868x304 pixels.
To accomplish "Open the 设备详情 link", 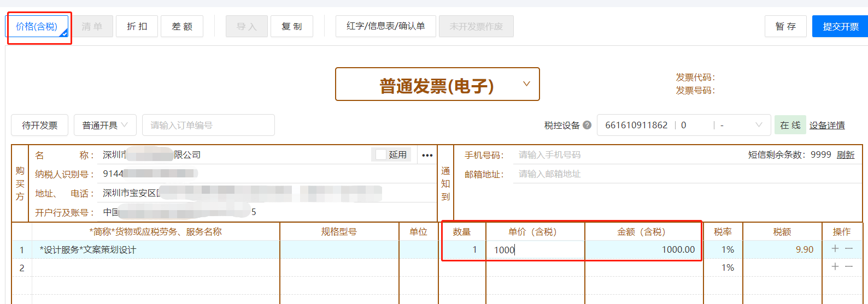I will coord(827,125).
